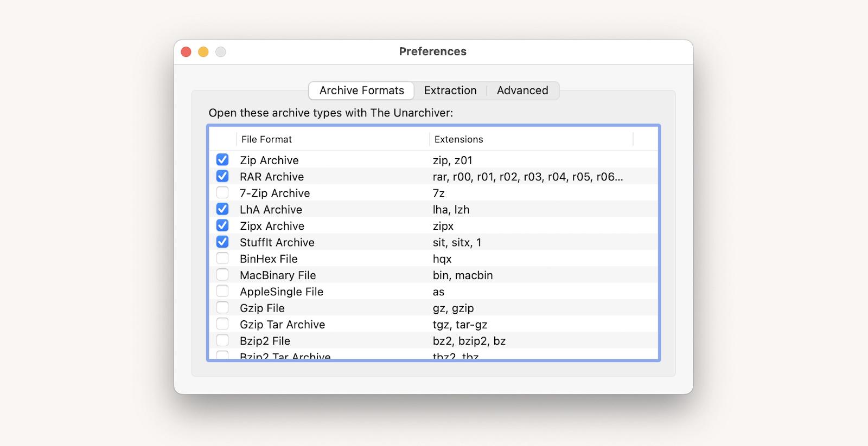Check the BinHex File checkbox
Viewport: 868px width, 446px height.
point(222,258)
